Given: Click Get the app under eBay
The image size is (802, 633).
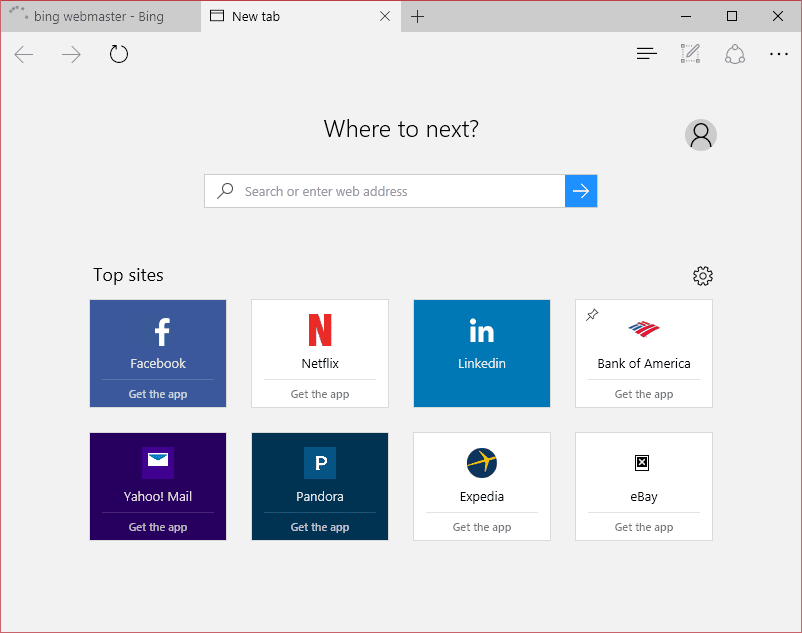Looking at the screenshot, I should tap(643, 527).
